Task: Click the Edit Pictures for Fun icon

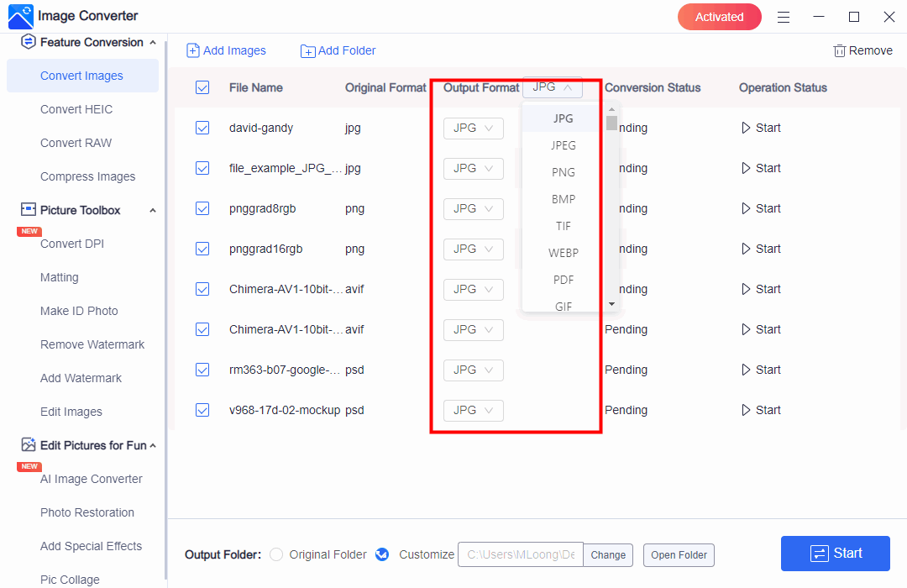Action: pyautogui.click(x=28, y=445)
